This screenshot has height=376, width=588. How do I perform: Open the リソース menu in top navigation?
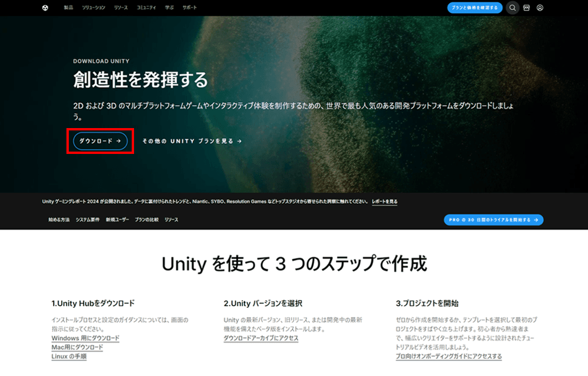pyautogui.click(x=121, y=8)
